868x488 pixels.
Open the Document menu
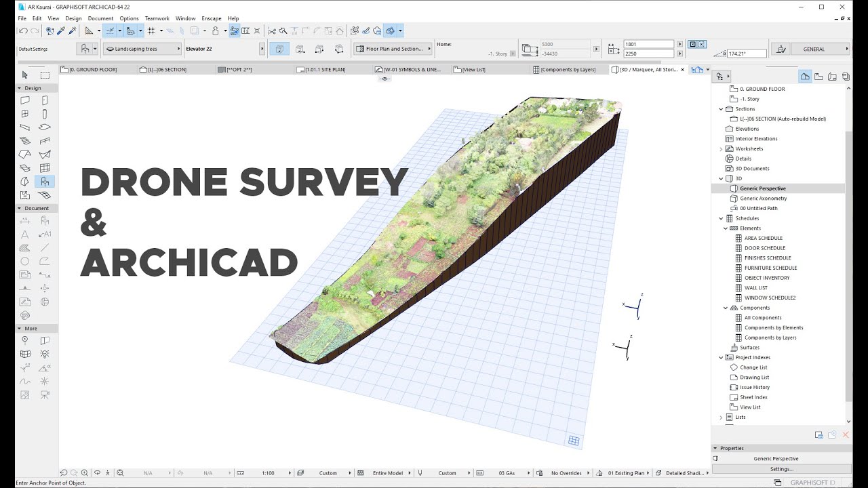coord(100,18)
